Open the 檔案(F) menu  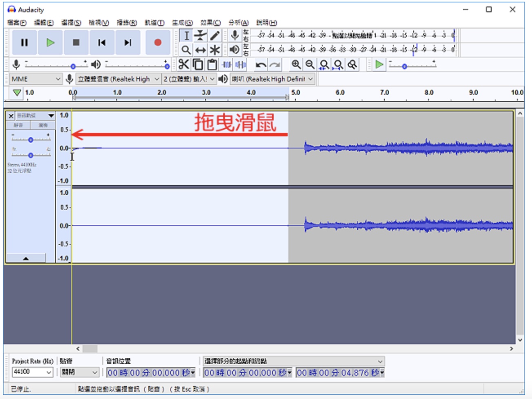pyautogui.click(x=17, y=22)
